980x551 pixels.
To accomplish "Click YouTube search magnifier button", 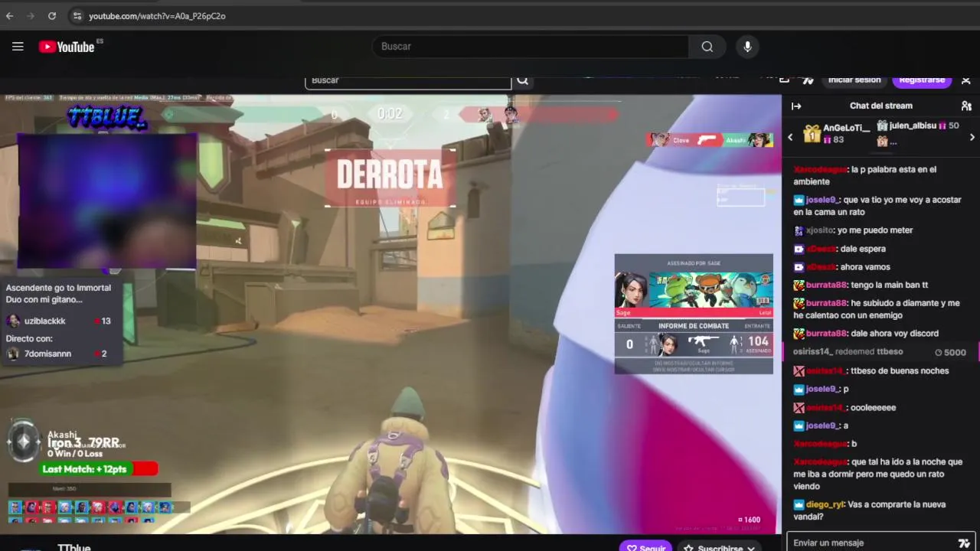I will [x=707, y=47].
